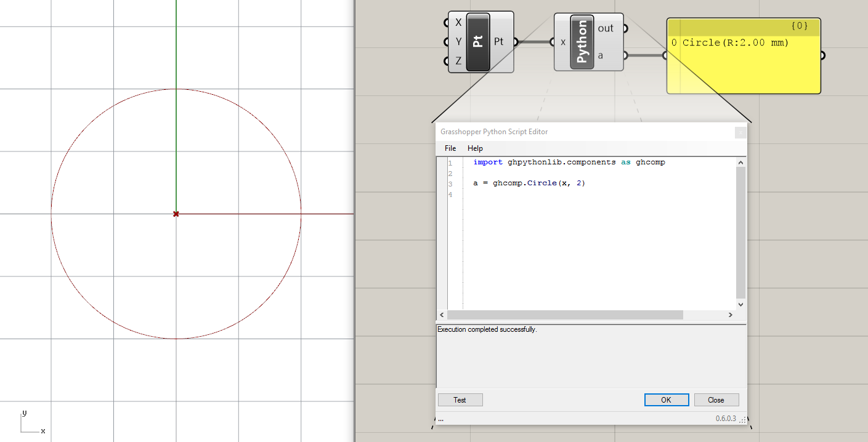This screenshot has height=442, width=868.
Task: Select the Pt point component icon
Action: [x=478, y=41]
